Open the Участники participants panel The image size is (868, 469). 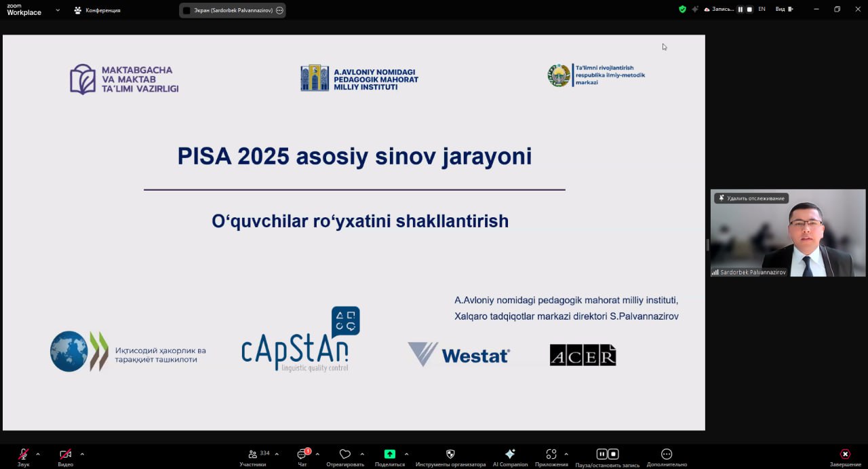click(253, 457)
